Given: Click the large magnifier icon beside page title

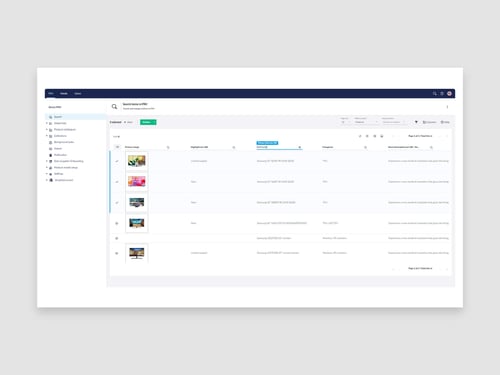Looking at the screenshot, I should coord(114,107).
